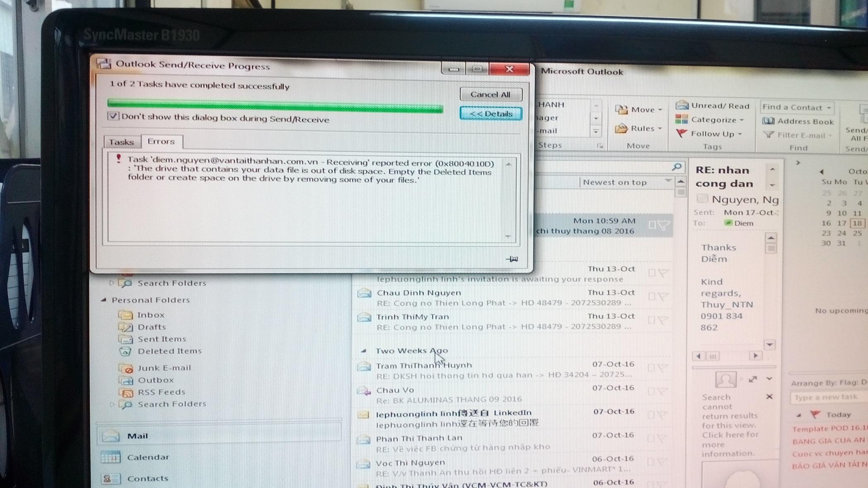Select October 17 in mini calendar

[x=842, y=223]
